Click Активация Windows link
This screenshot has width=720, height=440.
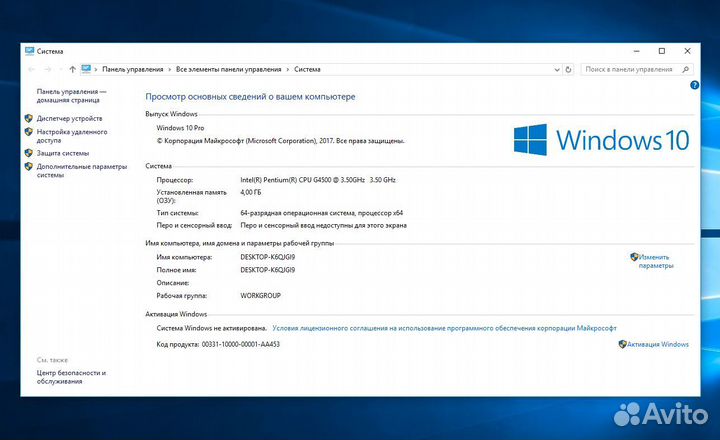[658, 344]
